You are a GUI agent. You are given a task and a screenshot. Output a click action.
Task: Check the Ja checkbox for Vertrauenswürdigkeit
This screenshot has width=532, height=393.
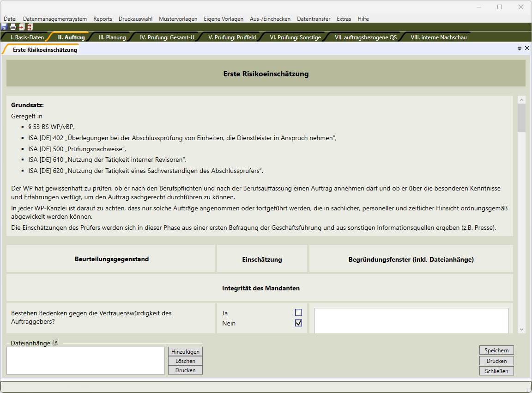[298, 313]
